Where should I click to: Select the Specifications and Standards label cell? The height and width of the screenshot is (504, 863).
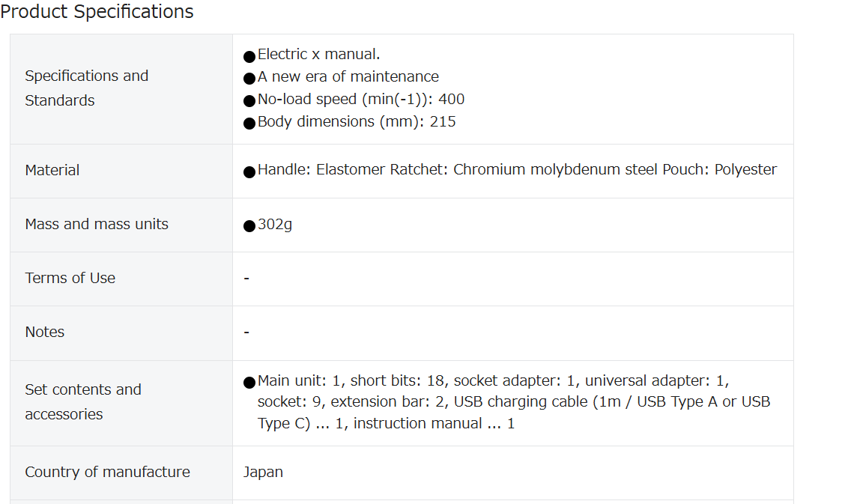pyautogui.click(x=121, y=88)
